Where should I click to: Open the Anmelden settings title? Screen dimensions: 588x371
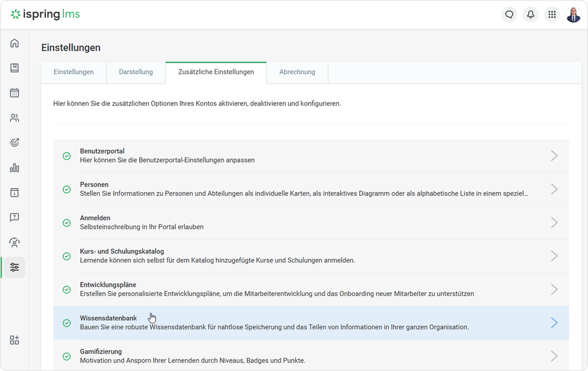(x=95, y=218)
